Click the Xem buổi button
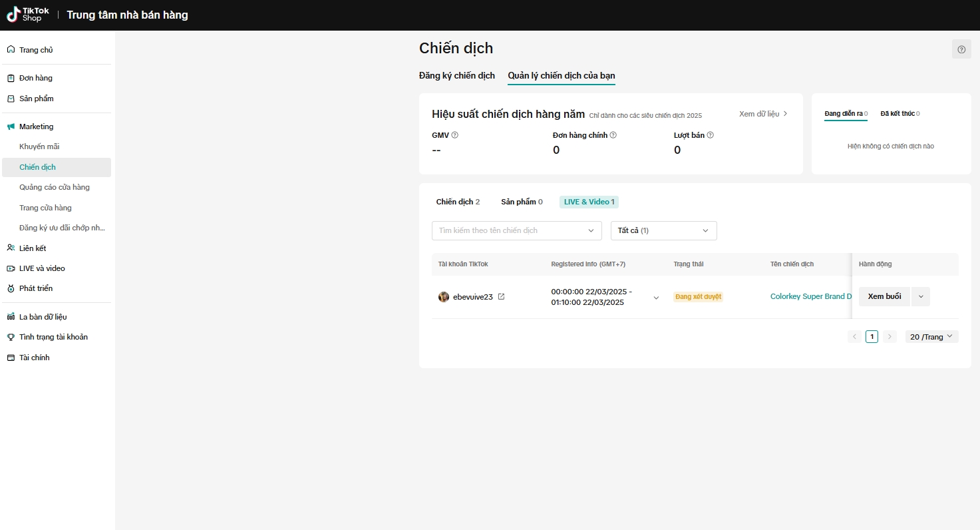Image resolution: width=980 pixels, height=530 pixels. (884, 297)
